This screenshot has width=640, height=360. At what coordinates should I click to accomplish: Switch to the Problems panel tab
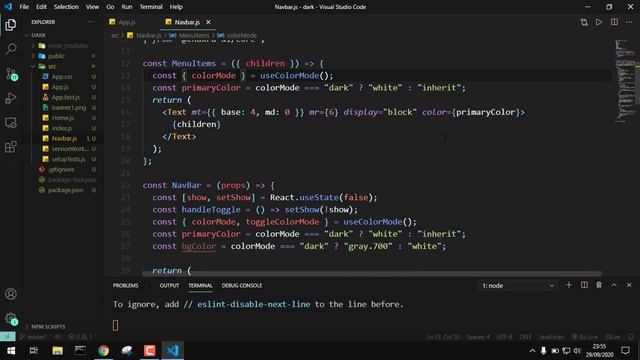[125, 285]
